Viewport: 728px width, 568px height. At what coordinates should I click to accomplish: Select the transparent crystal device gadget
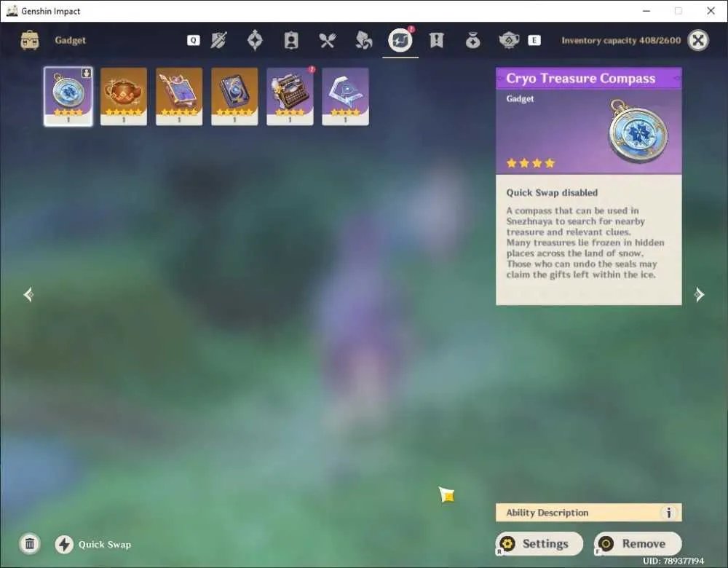[x=345, y=97]
